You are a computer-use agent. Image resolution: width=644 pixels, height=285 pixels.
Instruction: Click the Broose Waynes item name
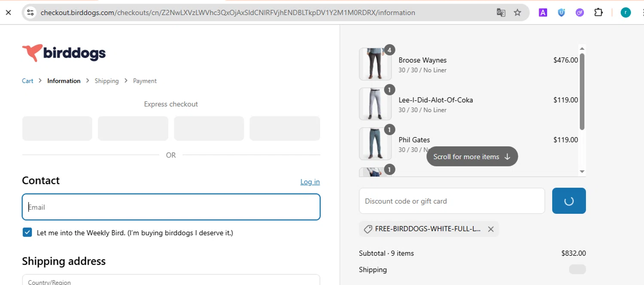(422, 60)
